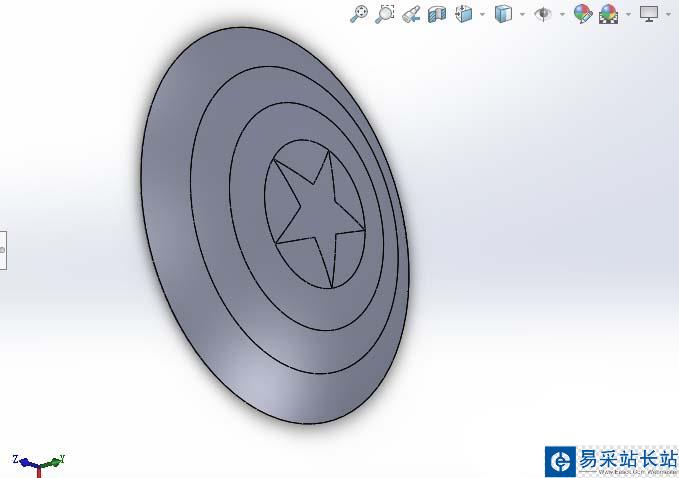Screen dimensions: 679x478
Task: Toggle the Hide/Show Items eye icon
Action: coord(543,14)
